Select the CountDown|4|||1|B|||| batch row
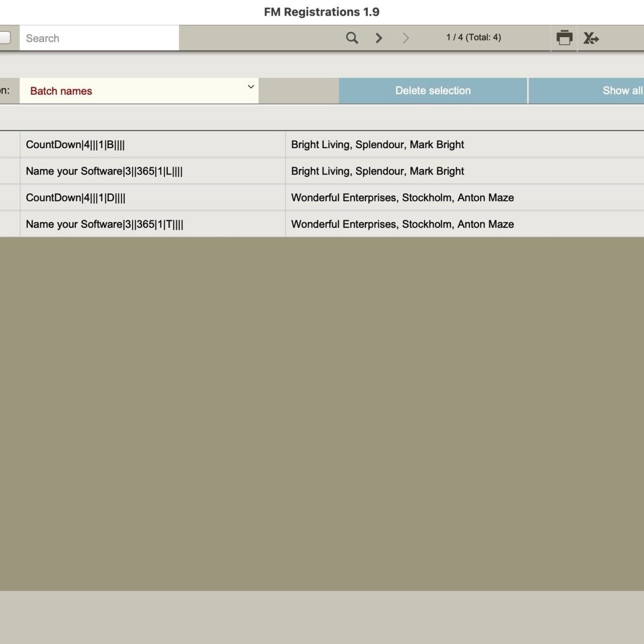644x644 pixels. (75, 145)
